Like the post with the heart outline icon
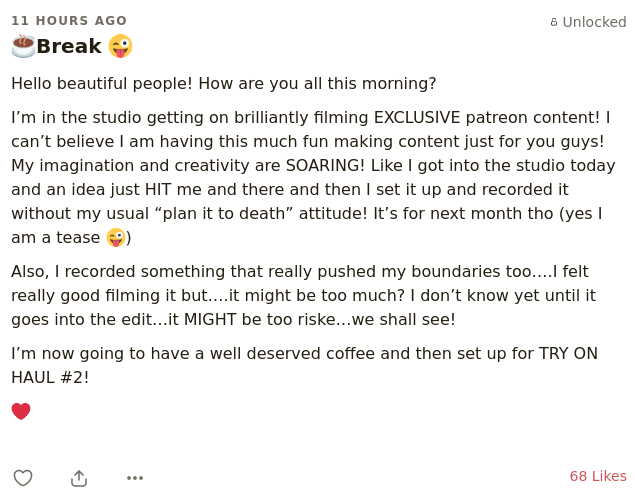Image resolution: width=635 pixels, height=494 pixels. click(x=23, y=478)
